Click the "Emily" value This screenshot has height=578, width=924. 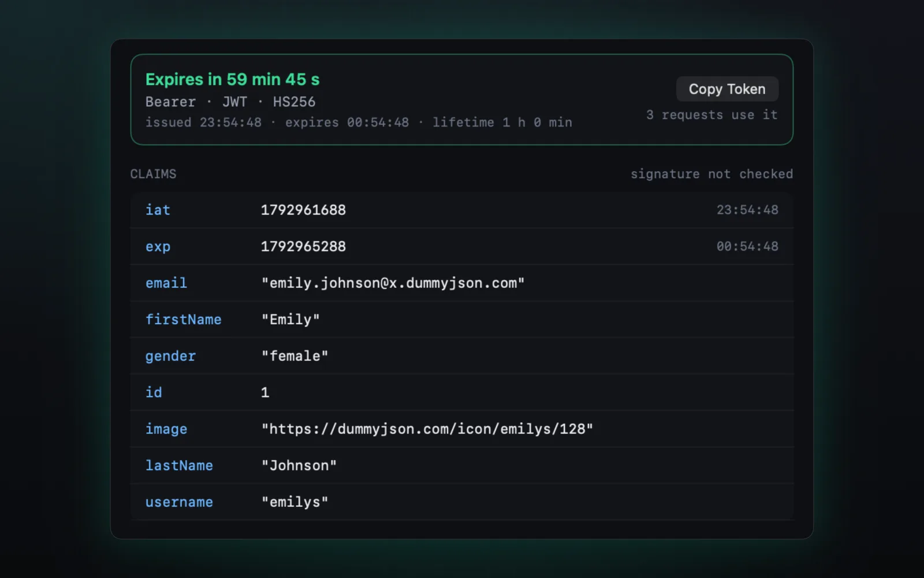(x=290, y=319)
